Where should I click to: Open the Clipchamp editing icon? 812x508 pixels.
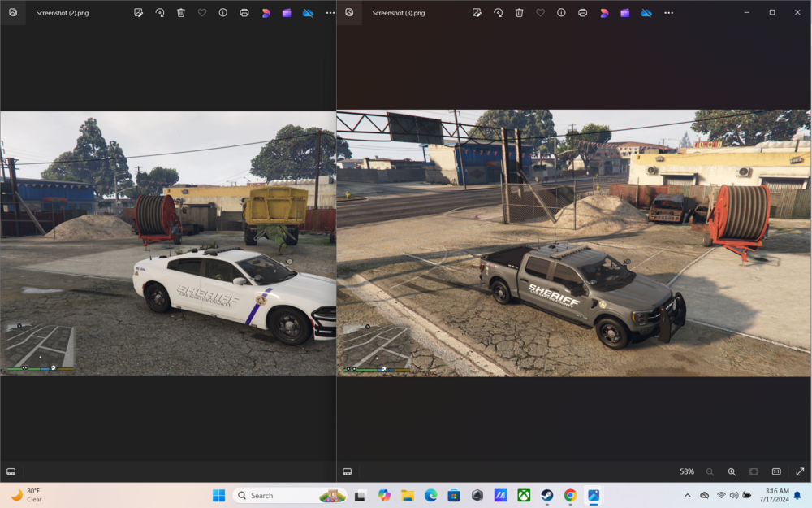624,13
